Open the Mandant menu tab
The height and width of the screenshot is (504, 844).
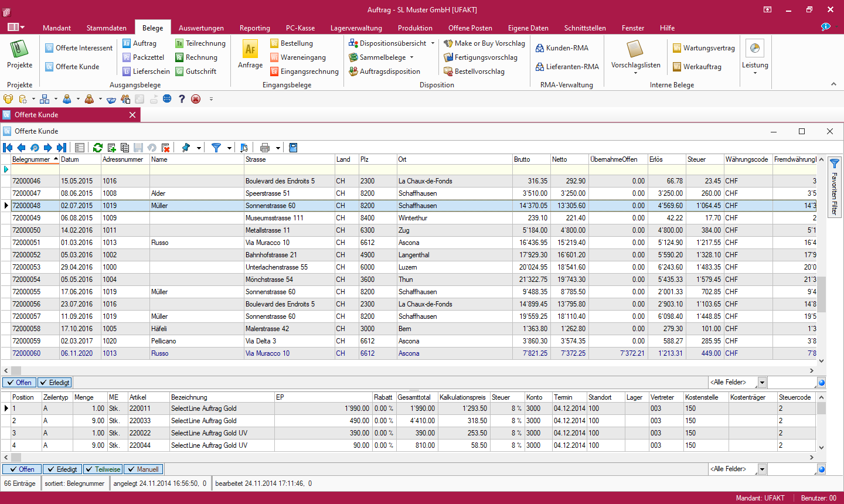tap(57, 28)
